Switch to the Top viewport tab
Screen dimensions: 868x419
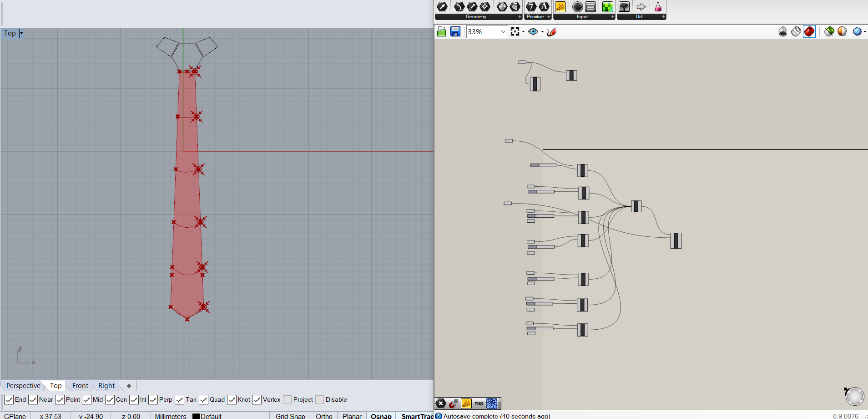click(x=56, y=386)
